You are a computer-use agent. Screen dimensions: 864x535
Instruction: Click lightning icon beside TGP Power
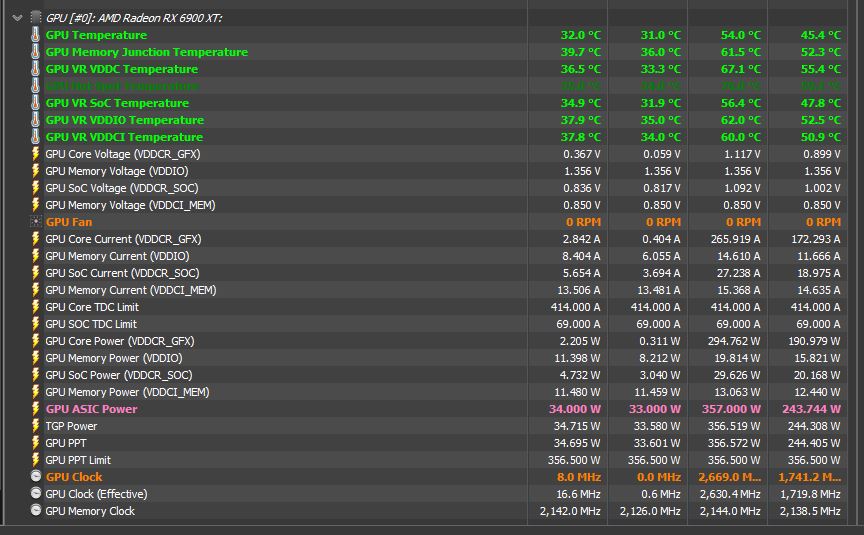(x=36, y=426)
